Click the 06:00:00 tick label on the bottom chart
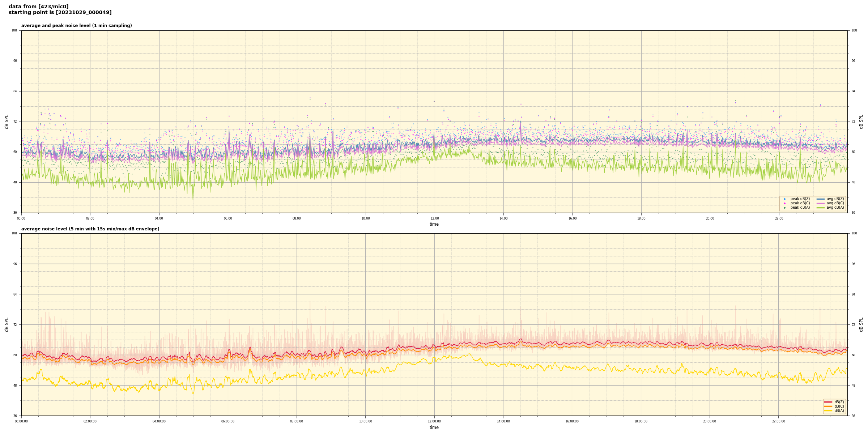Viewport: 868px width, 434px height. click(228, 421)
